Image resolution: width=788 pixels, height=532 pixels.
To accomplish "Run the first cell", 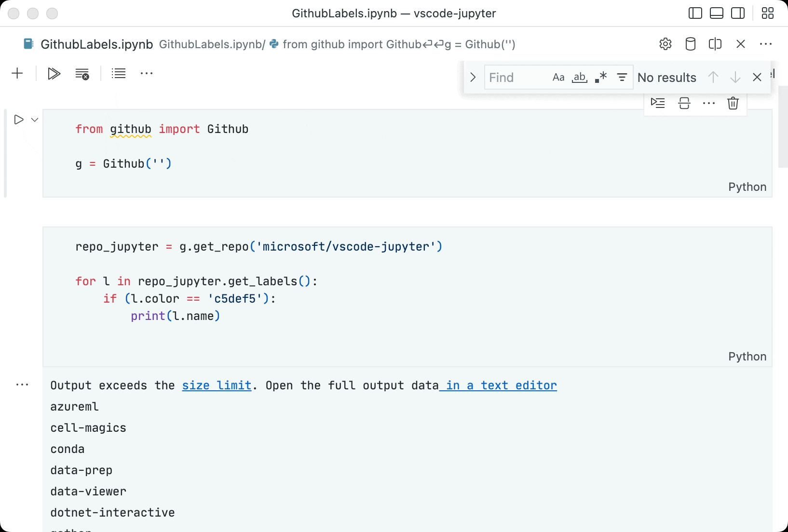I will point(19,120).
